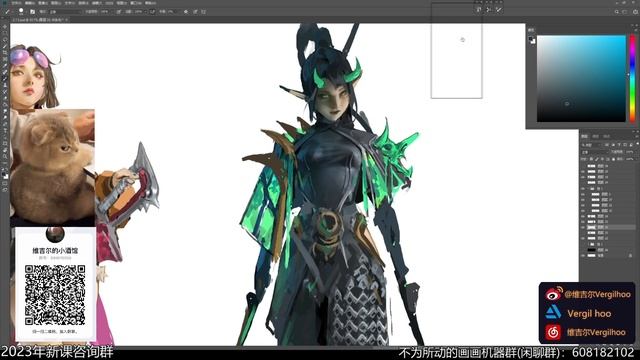The width and height of the screenshot is (640, 360).
Task: Lock layer position
Action: [602, 159]
